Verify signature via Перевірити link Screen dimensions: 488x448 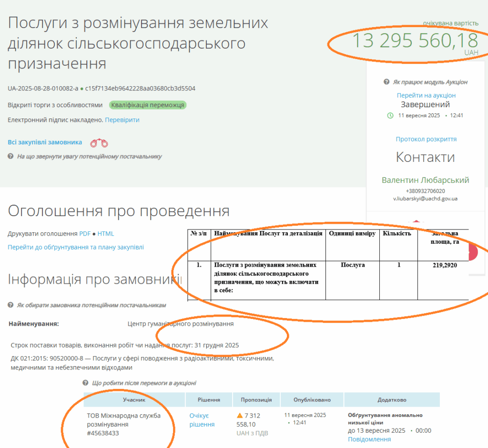point(122,120)
